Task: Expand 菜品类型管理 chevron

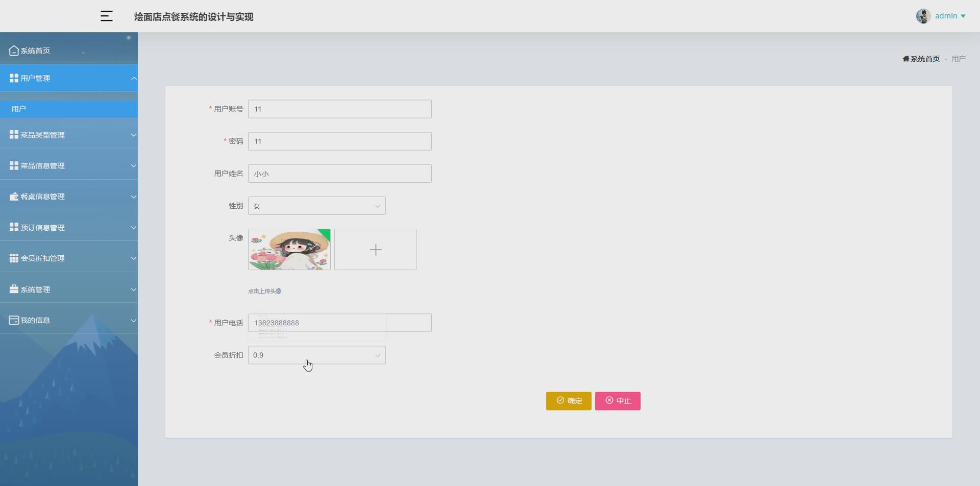Action: tap(133, 135)
